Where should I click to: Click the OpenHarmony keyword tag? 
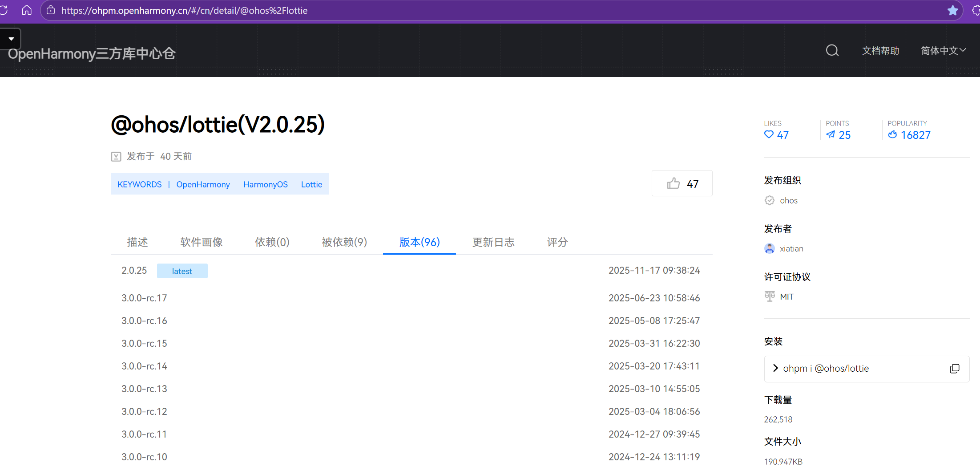pyautogui.click(x=203, y=184)
